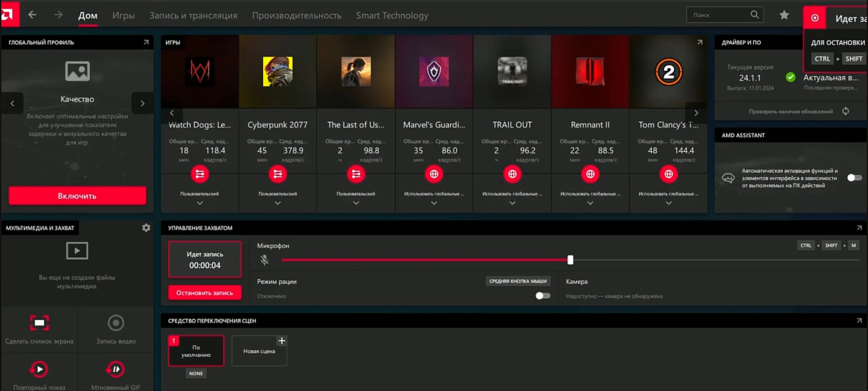The height and width of the screenshot is (391, 868).
Task: Click the Идет запись timer box
Action: point(205,260)
